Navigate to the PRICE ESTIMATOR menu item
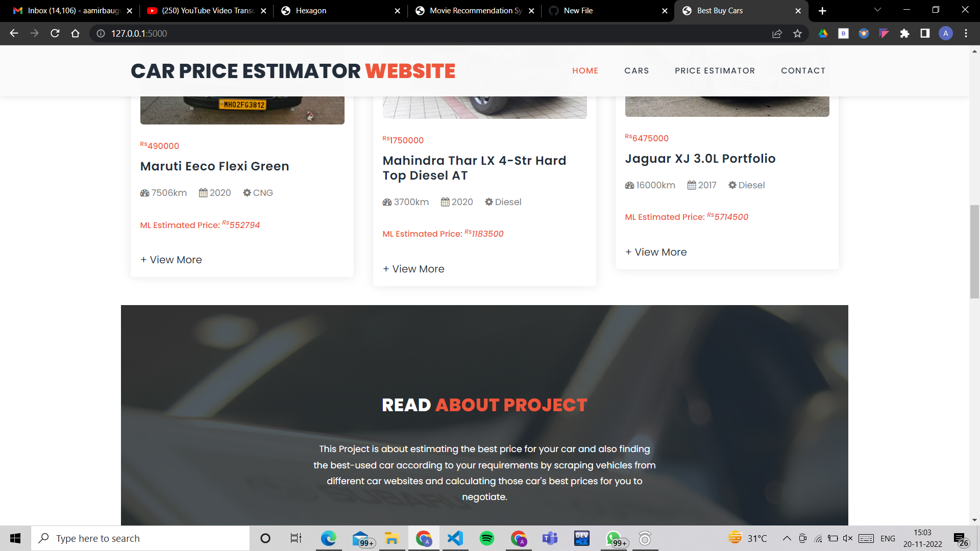The height and width of the screenshot is (551, 980). pyautogui.click(x=715, y=70)
